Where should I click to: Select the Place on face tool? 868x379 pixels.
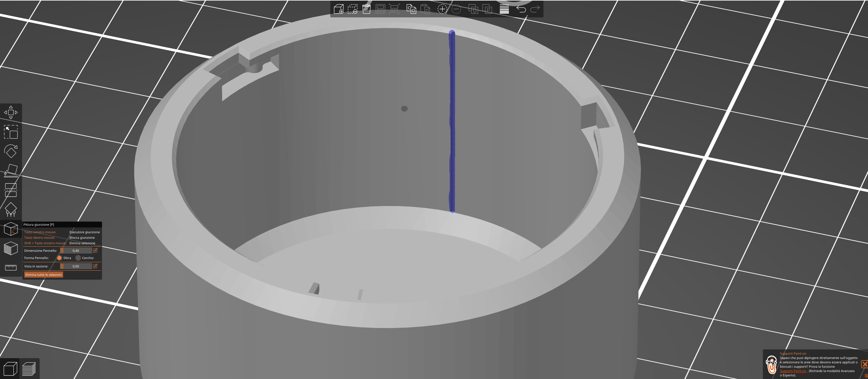[11, 171]
